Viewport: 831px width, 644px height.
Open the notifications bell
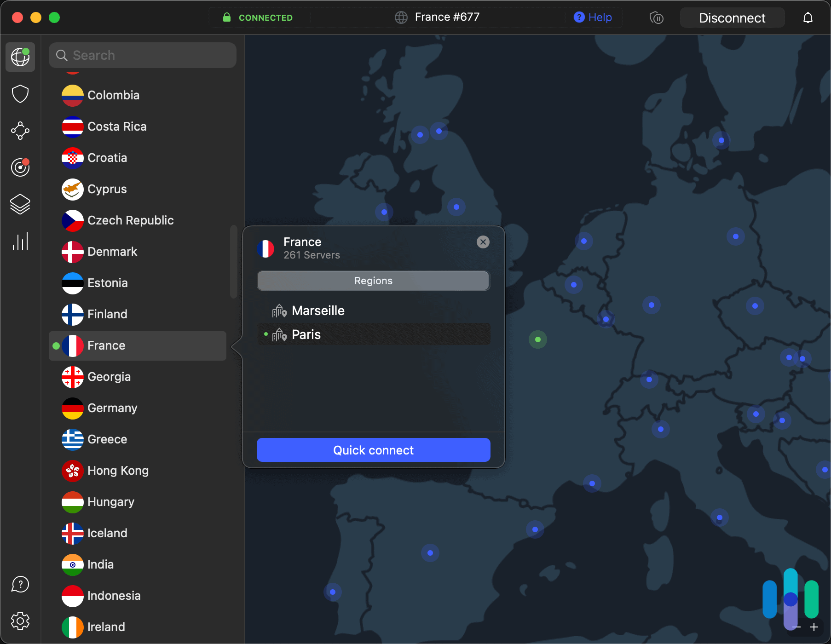(x=808, y=17)
